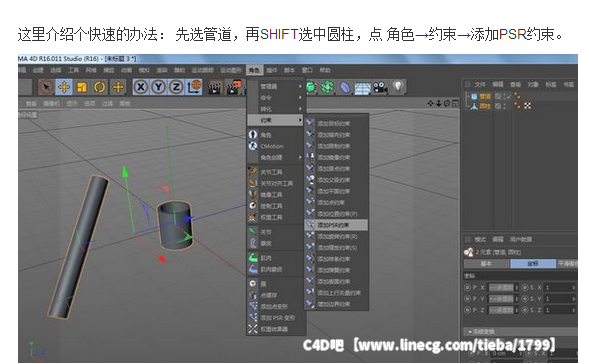
Task: Toggle the keyframe circle for P.X
Action: point(468,287)
